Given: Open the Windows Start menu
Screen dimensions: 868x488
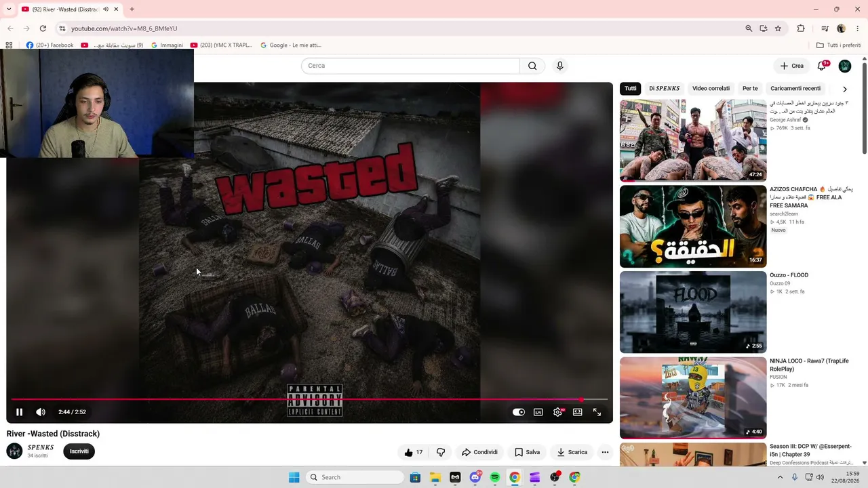Looking at the screenshot, I should pos(294,478).
